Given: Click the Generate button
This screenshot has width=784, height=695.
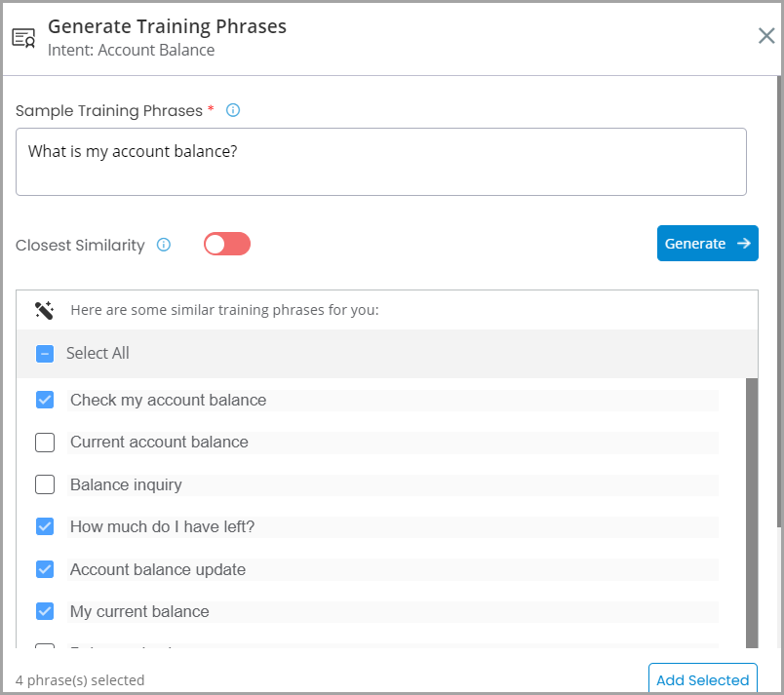Looking at the screenshot, I should [x=708, y=244].
